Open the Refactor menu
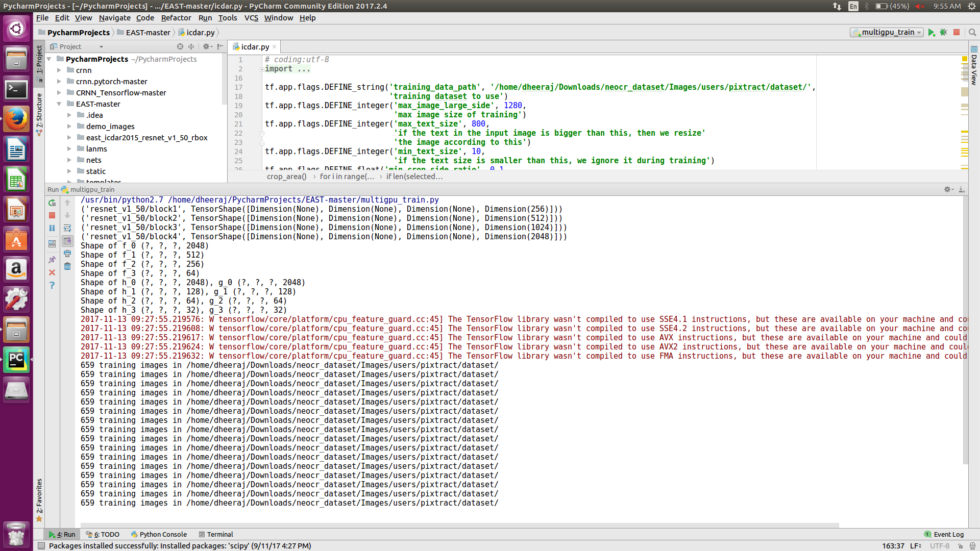 tap(176, 17)
